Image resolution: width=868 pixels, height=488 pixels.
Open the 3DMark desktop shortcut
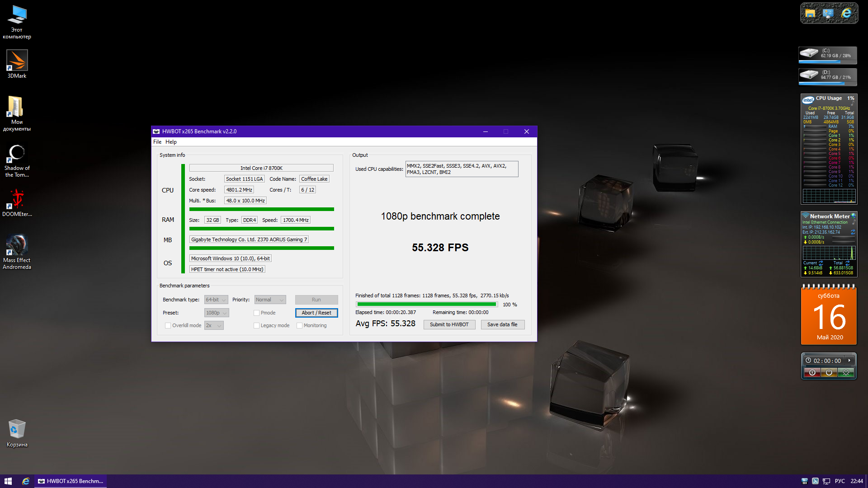pyautogui.click(x=17, y=61)
